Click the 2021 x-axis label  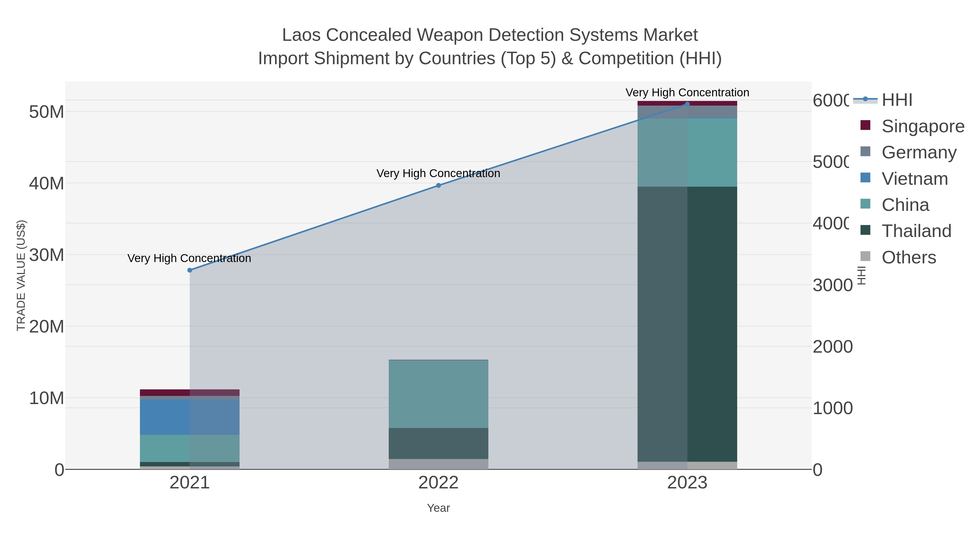click(x=190, y=483)
